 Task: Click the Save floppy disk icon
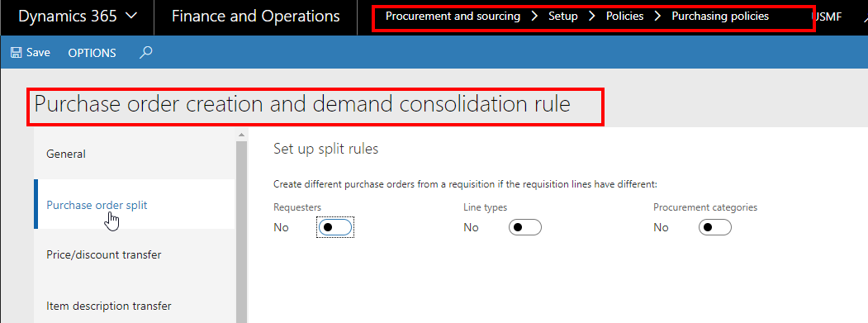pyautogui.click(x=16, y=53)
